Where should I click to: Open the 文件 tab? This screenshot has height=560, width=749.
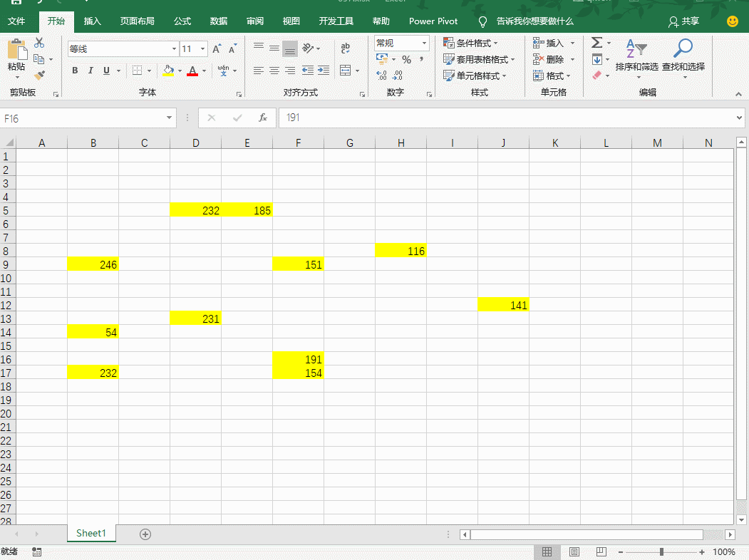coord(16,21)
